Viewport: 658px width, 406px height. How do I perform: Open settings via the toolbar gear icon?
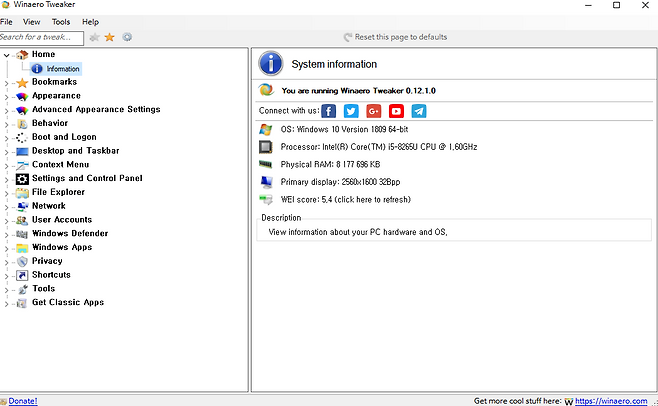click(x=127, y=37)
